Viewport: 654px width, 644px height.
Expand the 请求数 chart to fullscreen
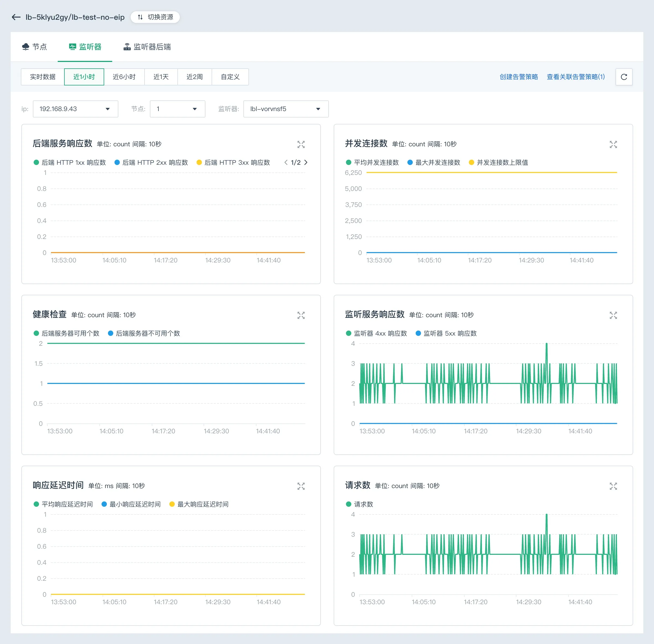[613, 486]
